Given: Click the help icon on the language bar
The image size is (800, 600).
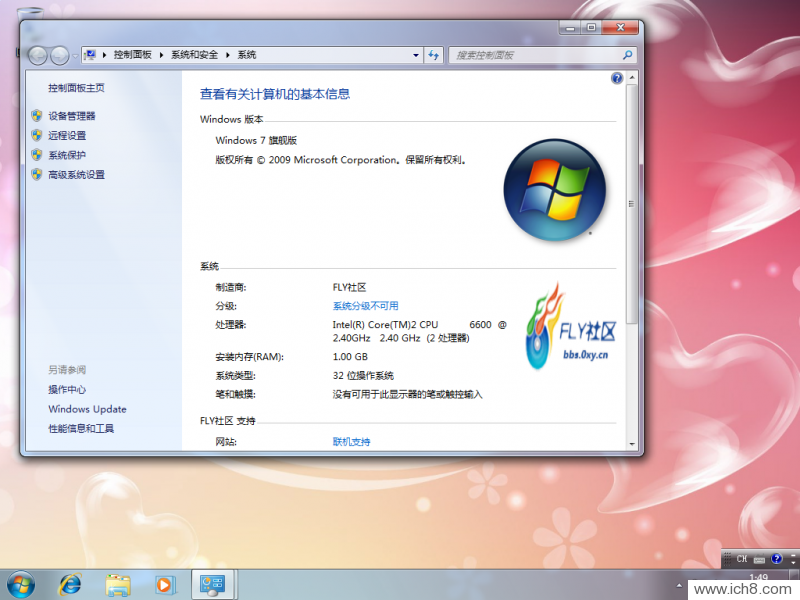Looking at the screenshot, I should pos(777,559).
